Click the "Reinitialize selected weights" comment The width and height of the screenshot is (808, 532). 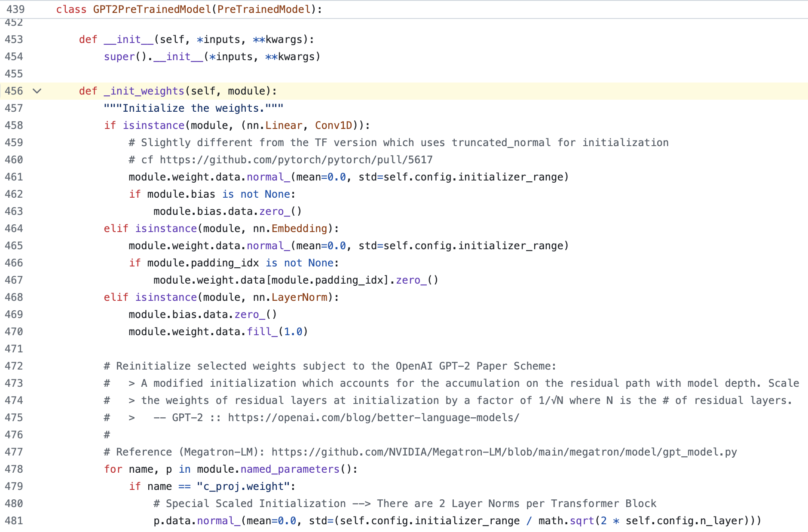click(x=330, y=366)
